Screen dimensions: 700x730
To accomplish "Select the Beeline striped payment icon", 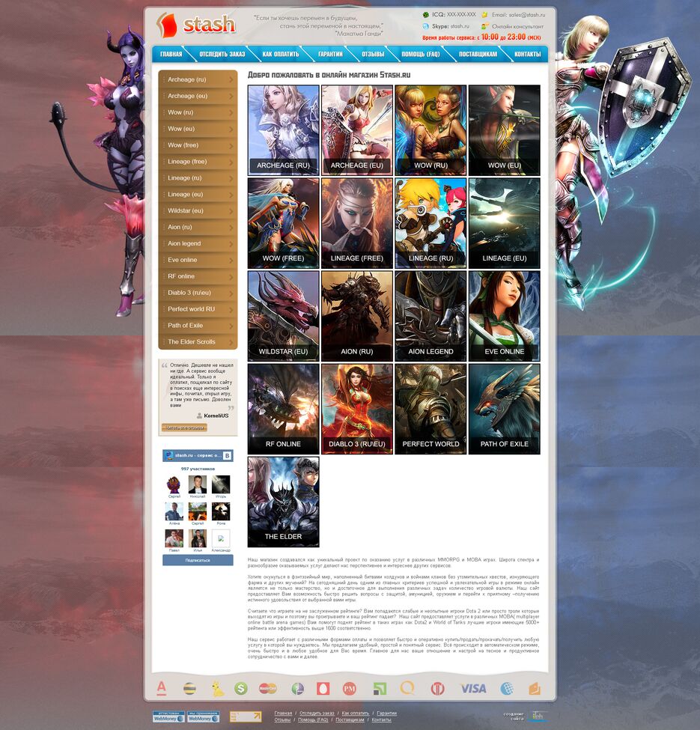I will point(189,689).
